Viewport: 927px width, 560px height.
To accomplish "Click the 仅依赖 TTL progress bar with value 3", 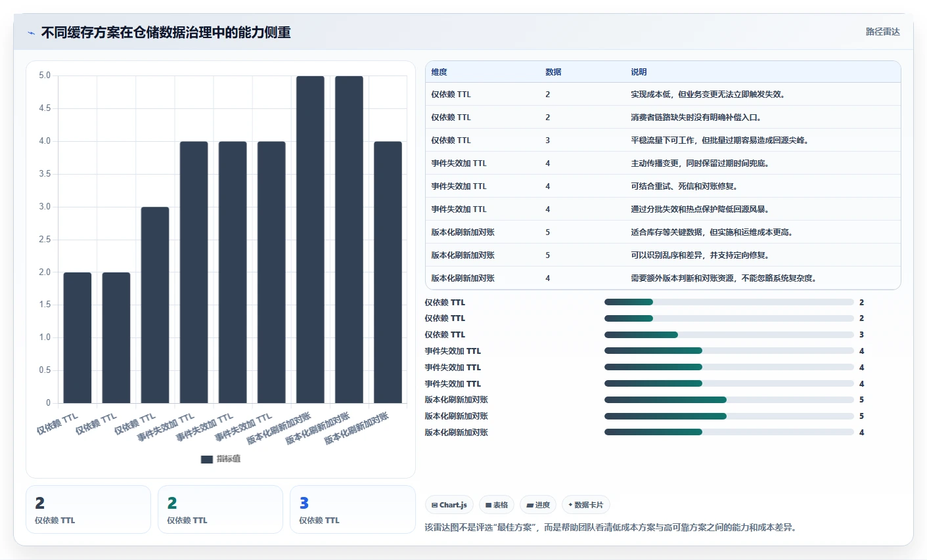I will [729, 335].
